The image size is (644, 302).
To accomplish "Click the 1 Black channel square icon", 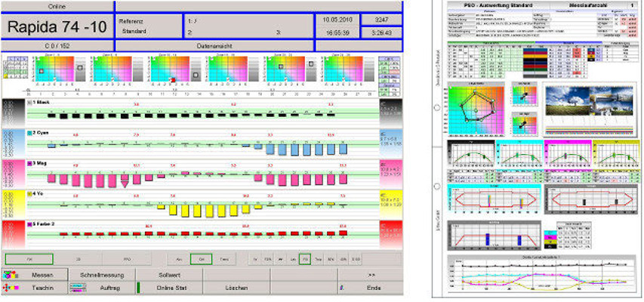I will point(29,101).
